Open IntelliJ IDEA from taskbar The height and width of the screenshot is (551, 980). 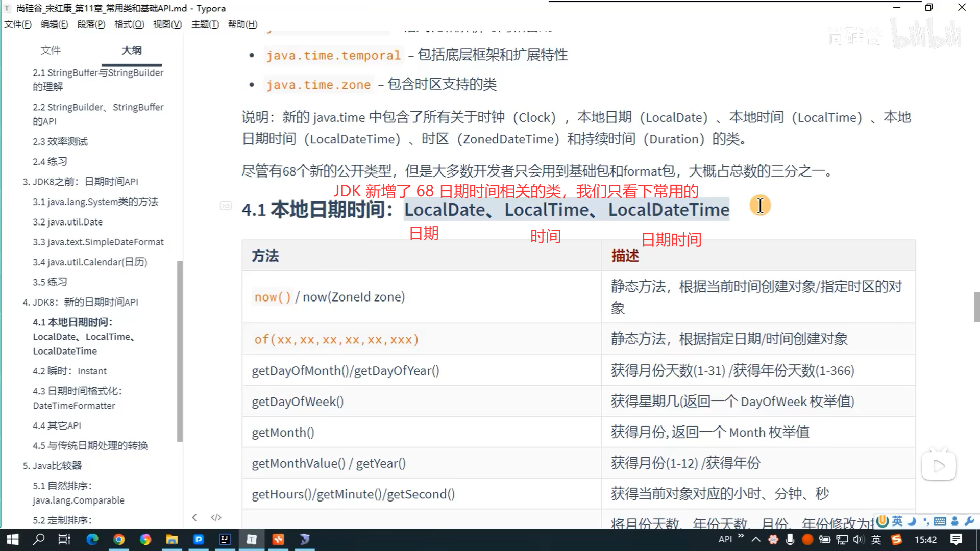click(225, 539)
